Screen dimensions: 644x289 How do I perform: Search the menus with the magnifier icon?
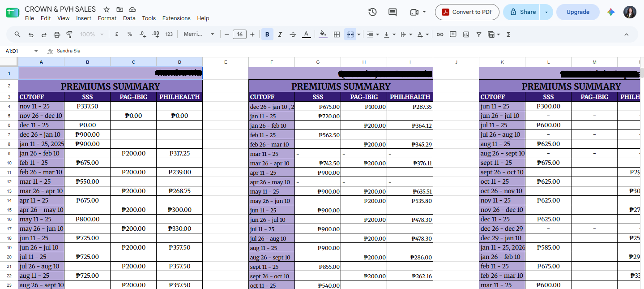coord(17,35)
